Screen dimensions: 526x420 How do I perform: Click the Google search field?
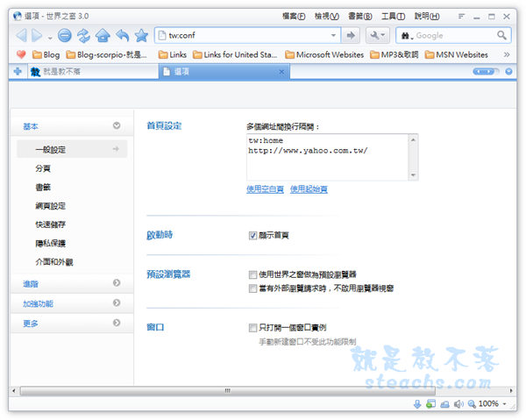455,35
